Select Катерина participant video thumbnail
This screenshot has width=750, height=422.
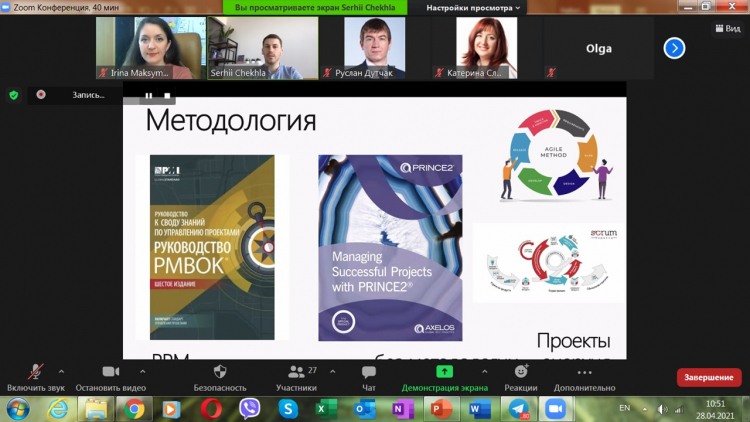tap(487, 48)
